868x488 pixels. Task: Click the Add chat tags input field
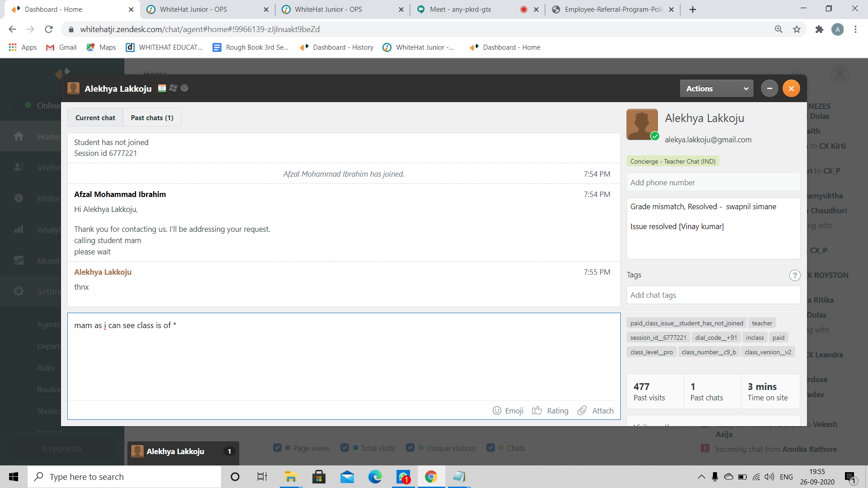click(x=713, y=295)
